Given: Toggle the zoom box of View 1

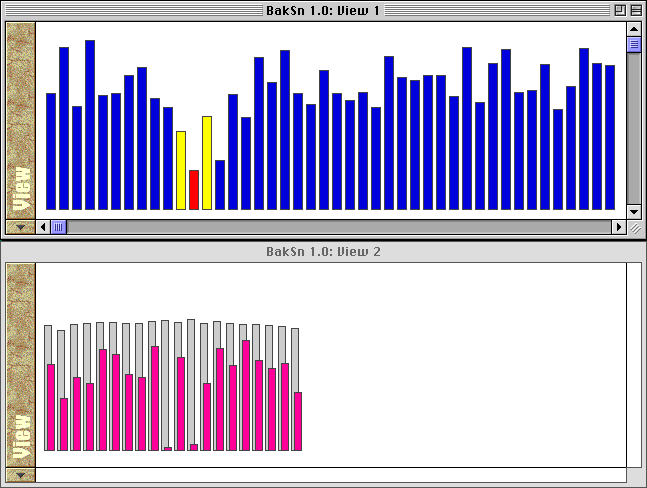Looking at the screenshot, I should [x=619, y=9].
